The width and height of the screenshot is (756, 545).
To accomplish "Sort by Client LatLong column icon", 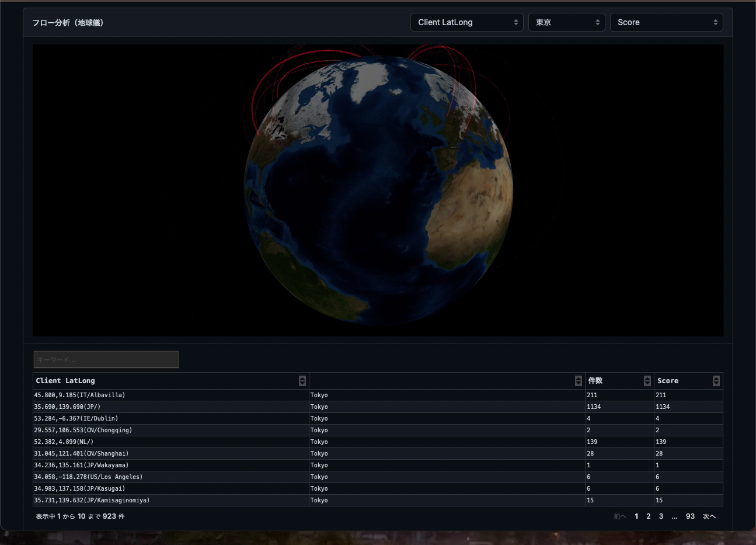I will [302, 381].
